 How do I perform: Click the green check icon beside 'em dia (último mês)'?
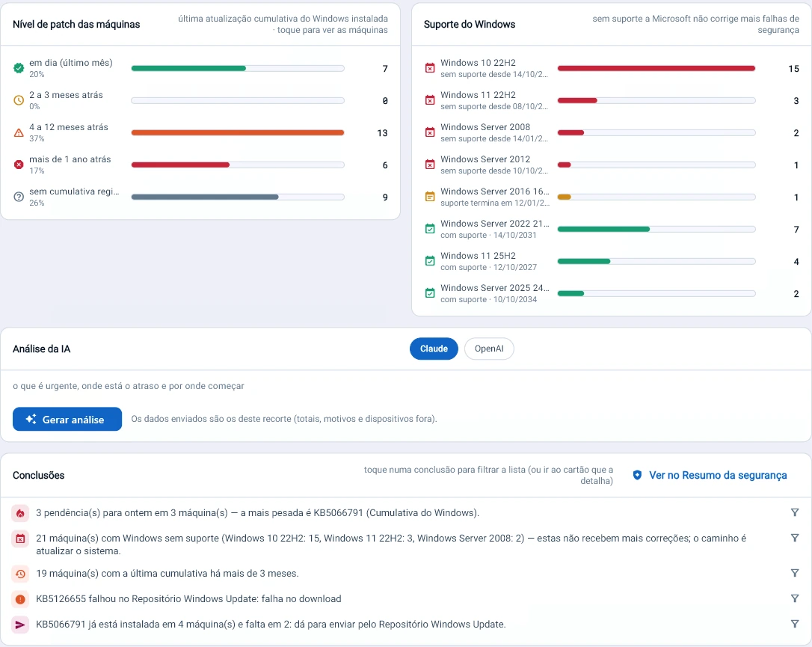pos(19,68)
